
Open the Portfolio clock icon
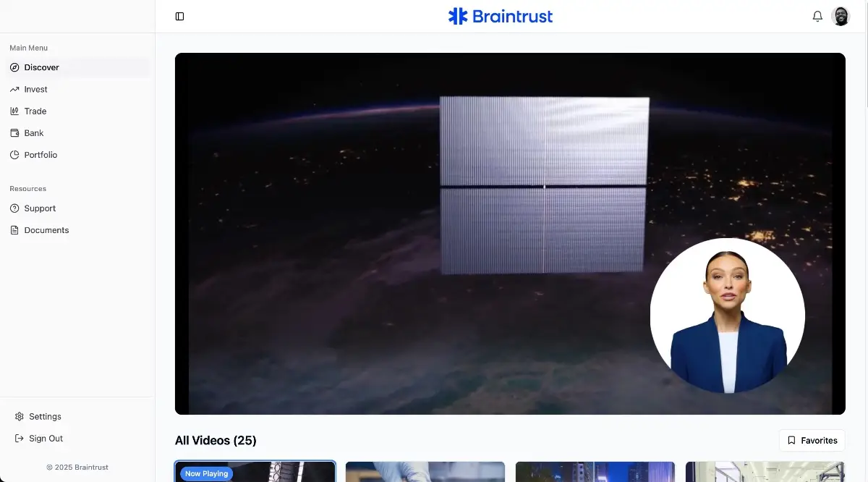(x=14, y=154)
